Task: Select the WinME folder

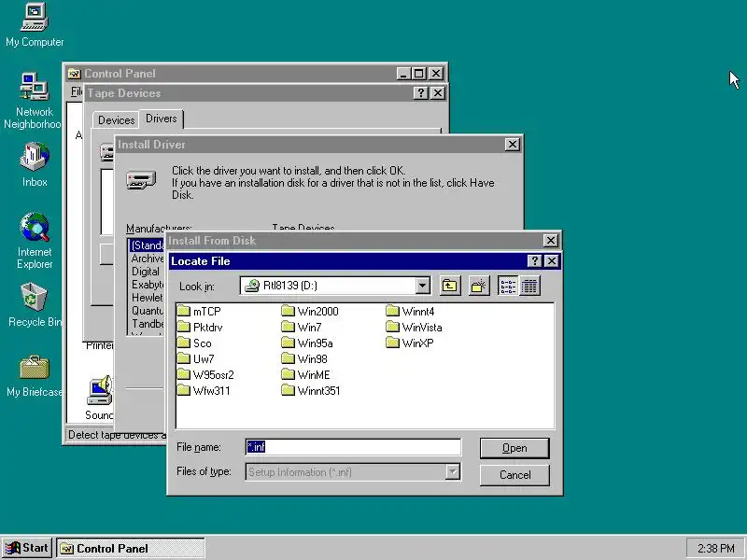Action: [306, 375]
